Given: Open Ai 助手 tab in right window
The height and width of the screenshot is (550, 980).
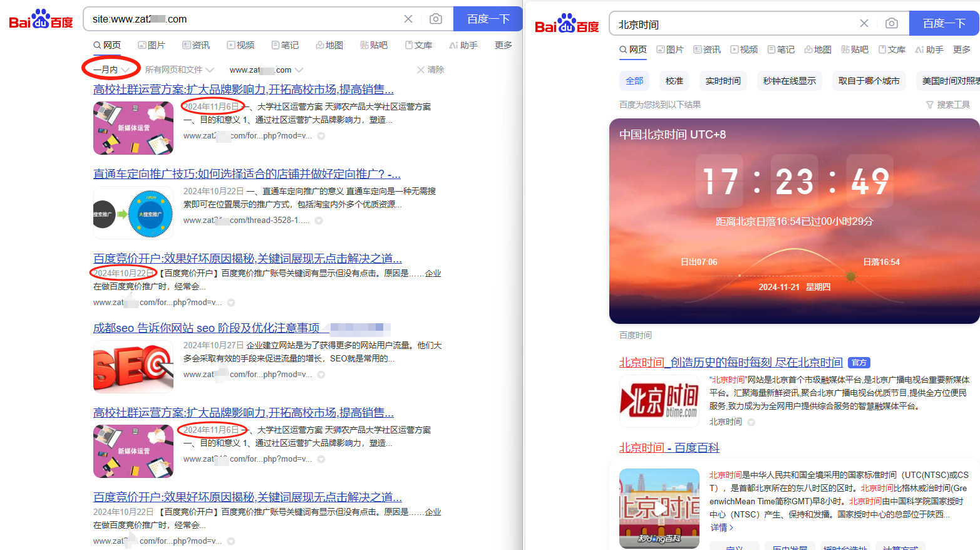Looking at the screenshot, I should pyautogui.click(x=929, y=49).
